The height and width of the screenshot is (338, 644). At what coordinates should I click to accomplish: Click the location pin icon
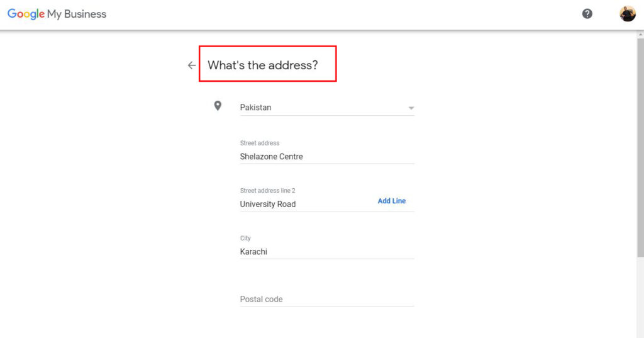click(218, 106)
